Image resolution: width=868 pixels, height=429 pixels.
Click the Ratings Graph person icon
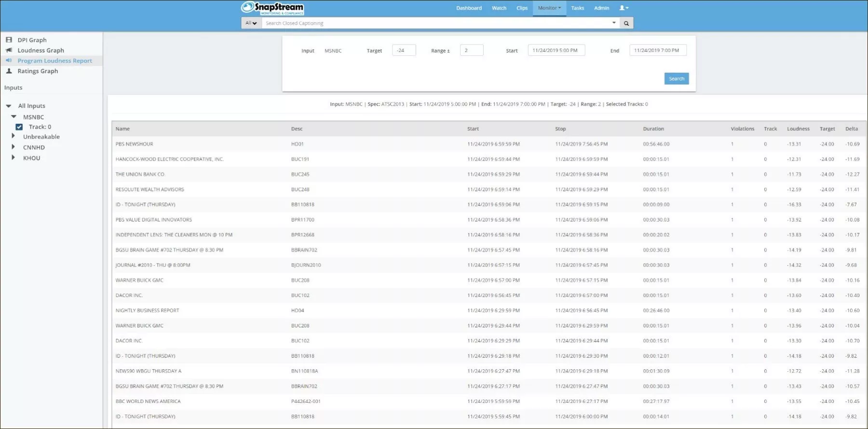click(9, 71)
